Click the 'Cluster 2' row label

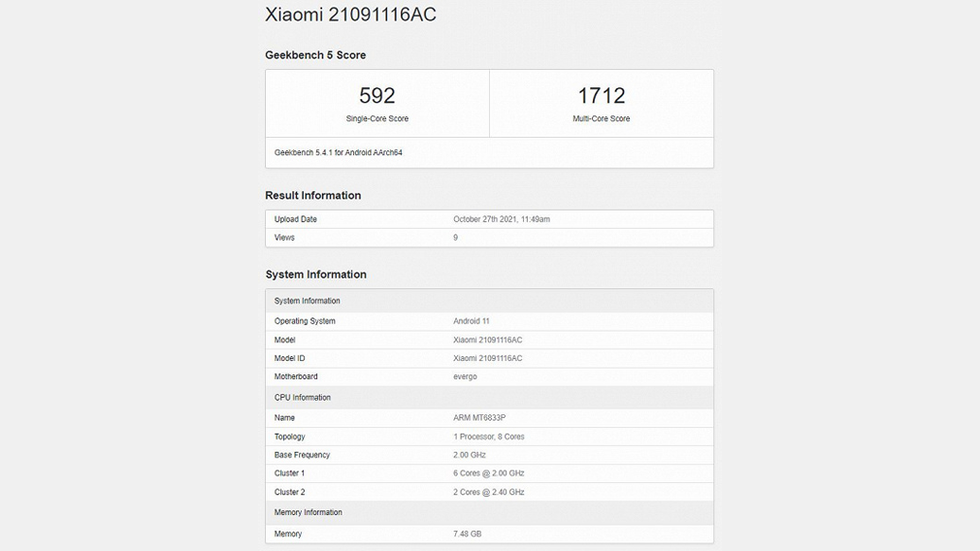289,492
